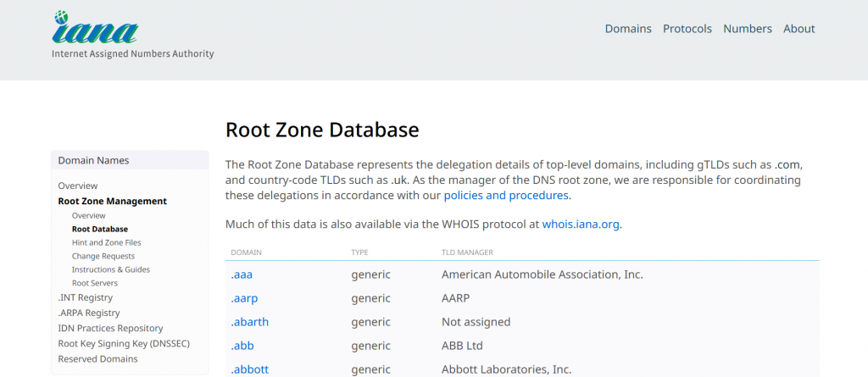
Task: Open the .aarp domain entry
Action: tap(244, 299)
